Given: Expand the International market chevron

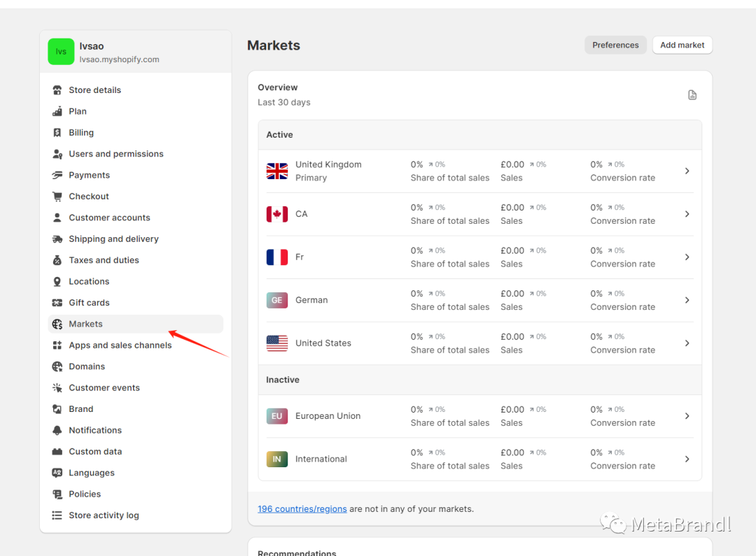Looking at the screenshot, I should [x=687, y=459].
